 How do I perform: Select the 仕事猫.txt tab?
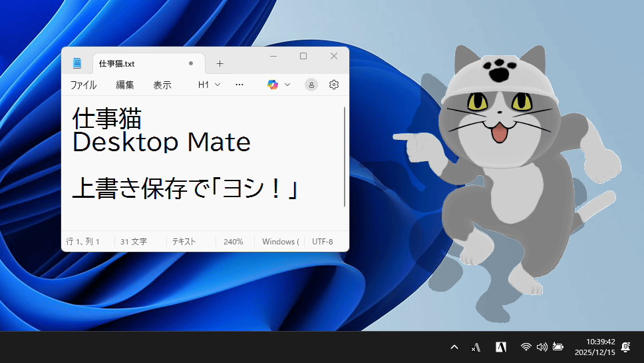(x=133, y=64)
